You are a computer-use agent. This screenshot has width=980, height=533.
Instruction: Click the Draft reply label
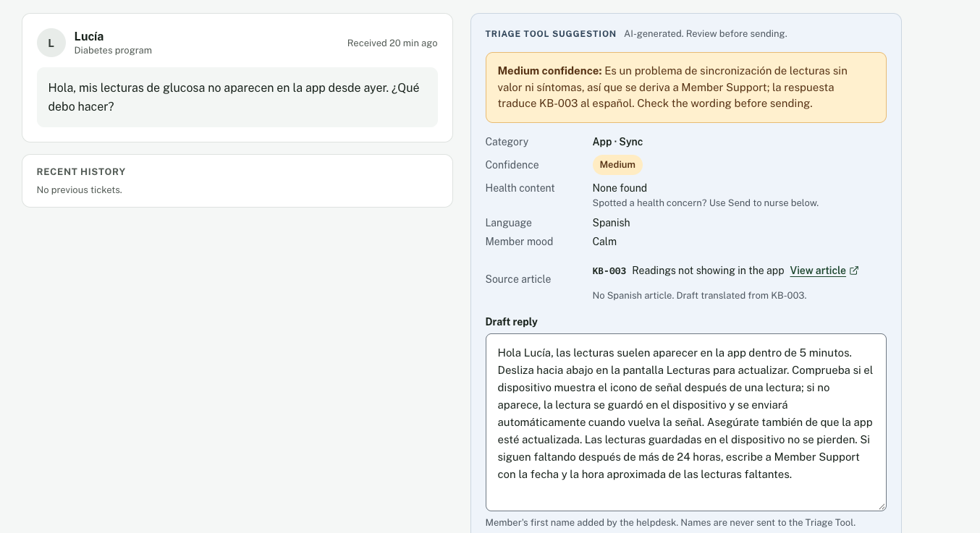click(x=512, y=322)
